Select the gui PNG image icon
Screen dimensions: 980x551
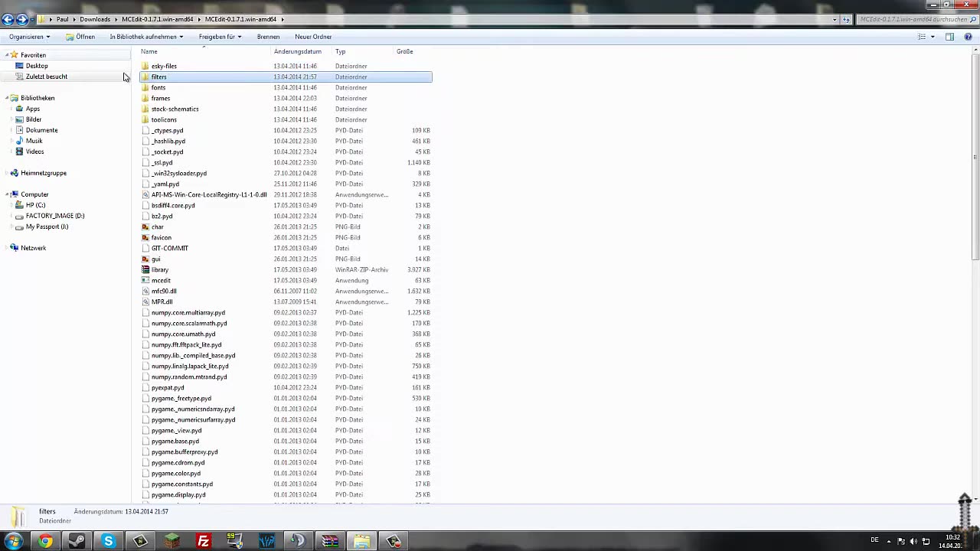(145, 259)
